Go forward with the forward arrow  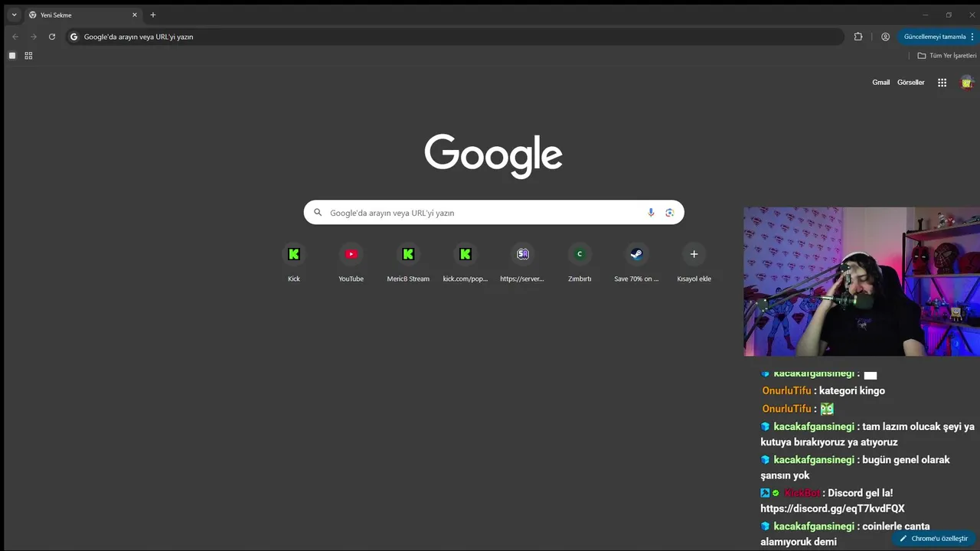34,37
